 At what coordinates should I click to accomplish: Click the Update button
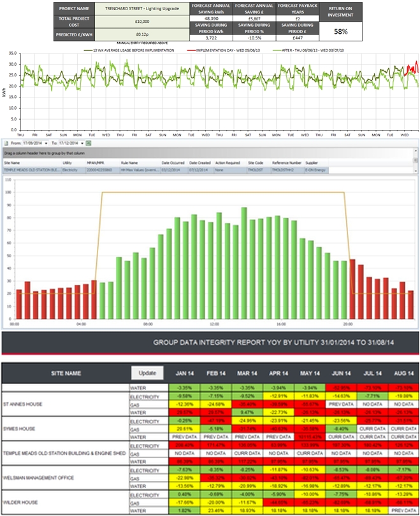coord(147,373)
